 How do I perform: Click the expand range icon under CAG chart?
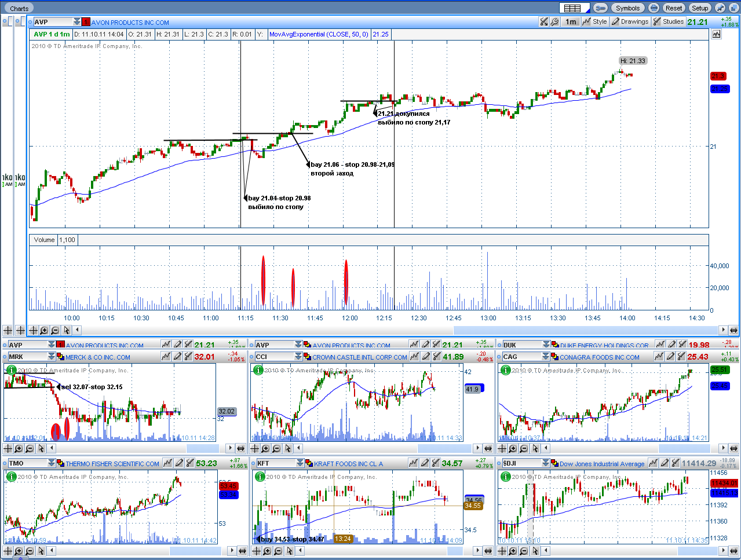click(x=733, y=448)
